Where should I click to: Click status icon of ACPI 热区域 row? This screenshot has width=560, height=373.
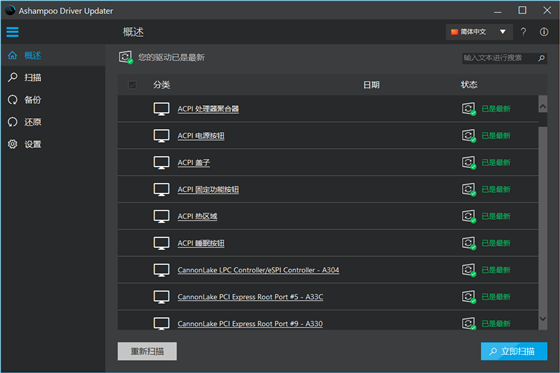coord(469,216)
